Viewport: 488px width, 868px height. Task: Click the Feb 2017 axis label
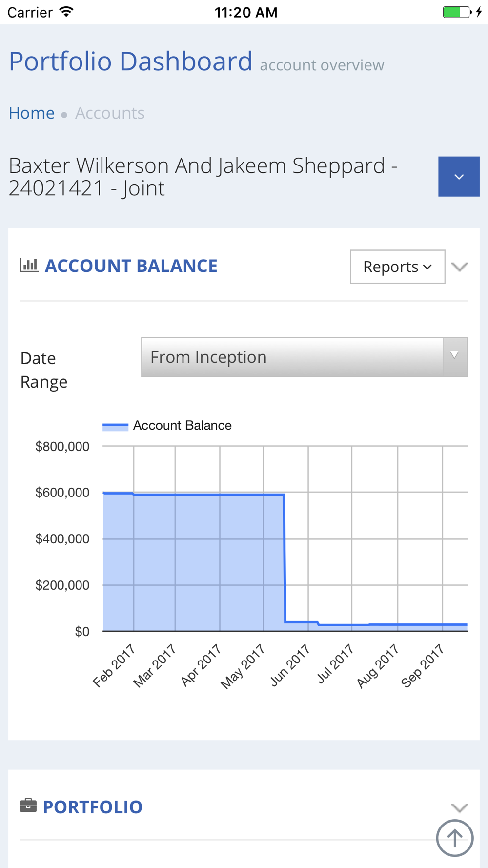tap(113, 665)
